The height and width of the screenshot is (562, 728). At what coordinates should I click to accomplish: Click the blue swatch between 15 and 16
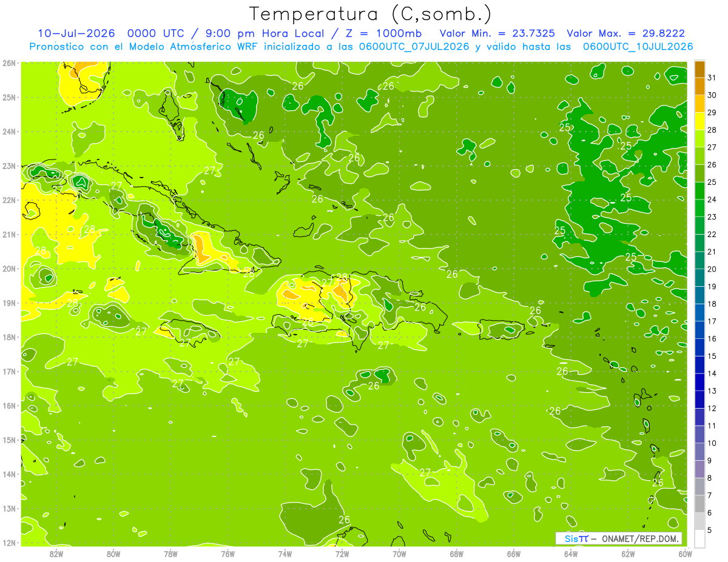[699, 348]
